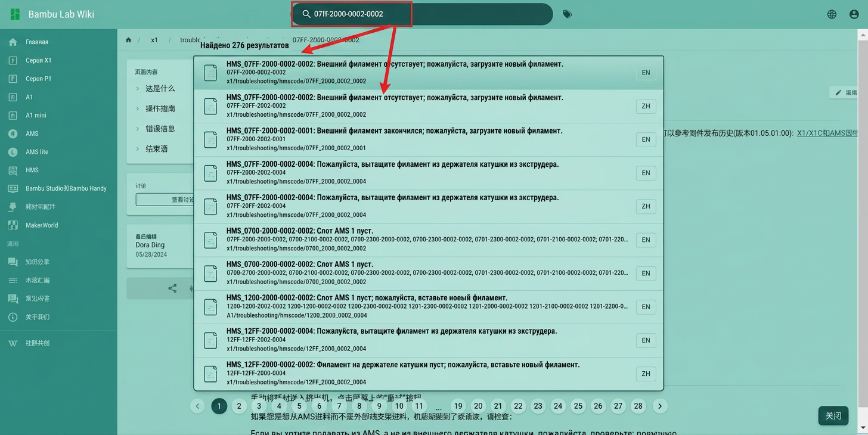Open the EN result HMS_07FF-2000-0002-0002 Внешний филамент отсутствует
The height and width of the screenshot is (435, 868).
click(429, 73)
